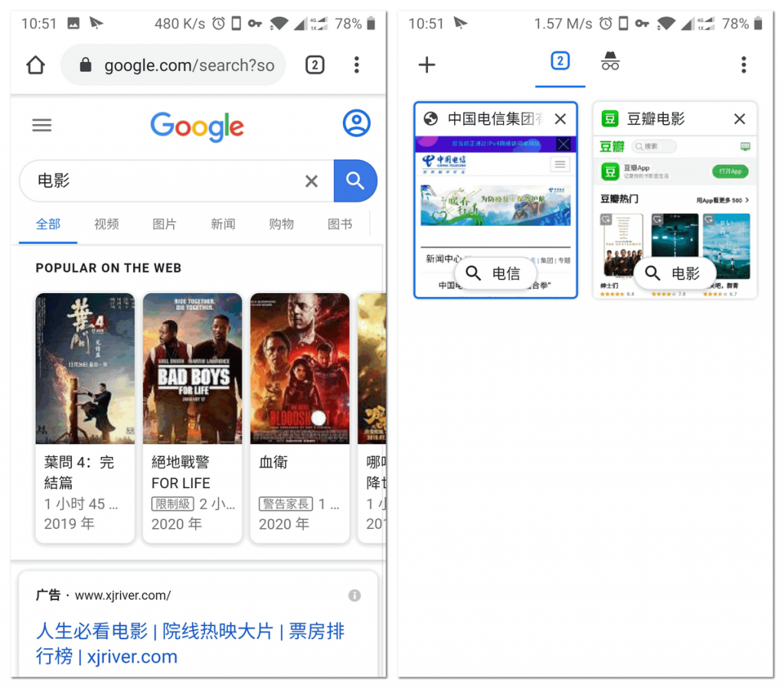This screenshot has height=688, width=784.
Task: Clear the search query with X
Action: (x=312, y=181)
